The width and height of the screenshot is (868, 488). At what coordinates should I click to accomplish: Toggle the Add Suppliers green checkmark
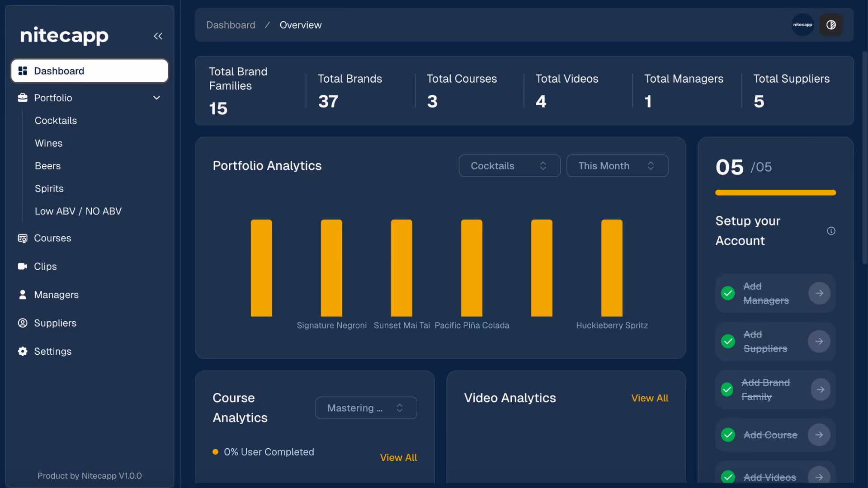tap(728, 341)
